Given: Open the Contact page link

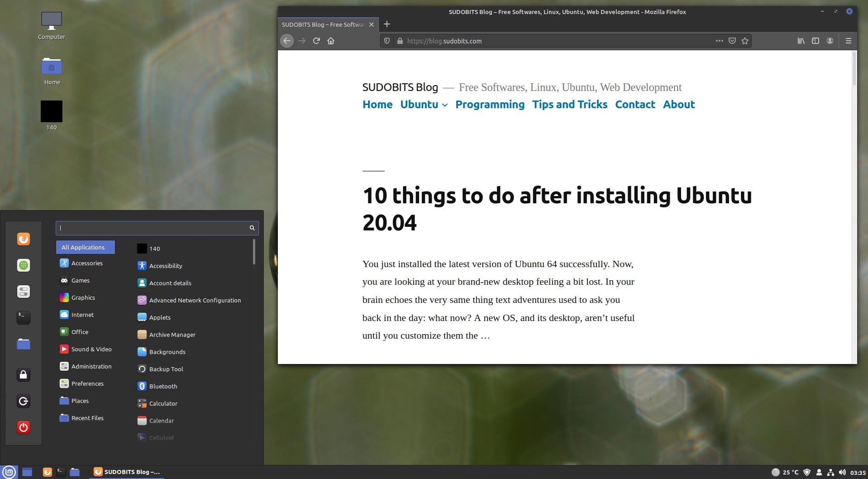Looking at the screenshot, I should [635, 105].
